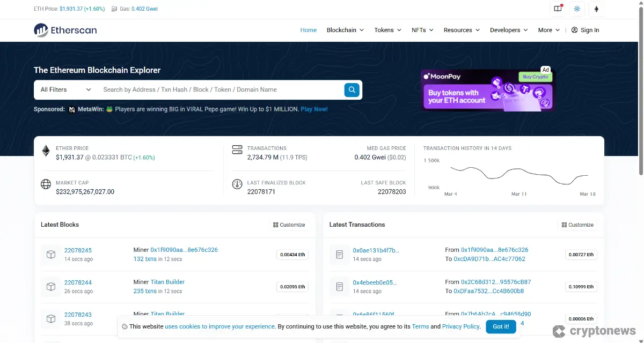The image size is (644, 343).
Task: Open the Blockchain navigation menu
Action: (345, 30)
